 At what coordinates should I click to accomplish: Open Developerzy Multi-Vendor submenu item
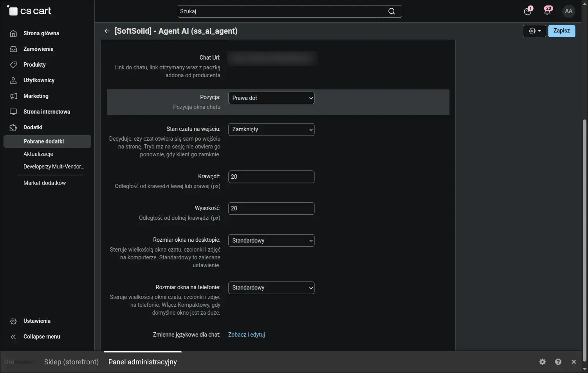tap(54, 167)
